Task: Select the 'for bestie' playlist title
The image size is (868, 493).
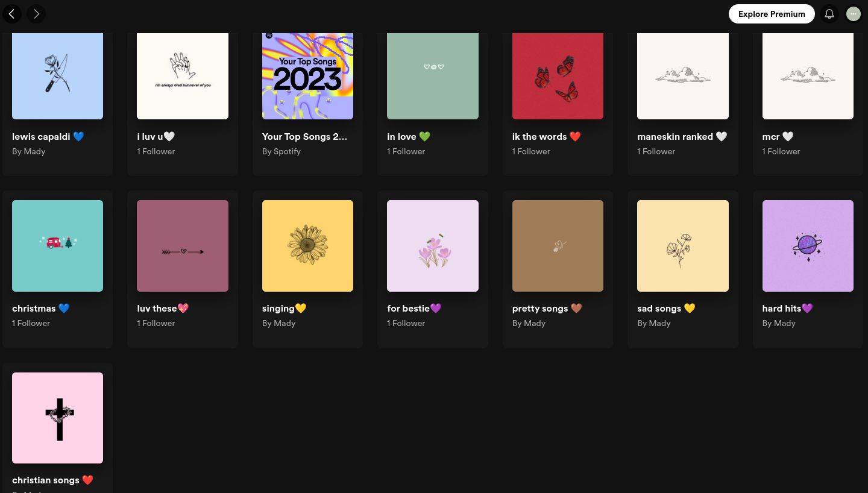Action: click(414, 309)
